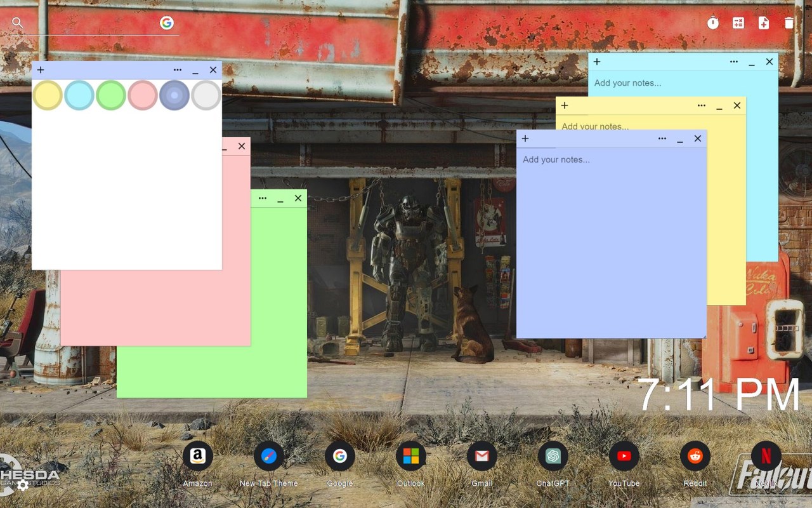This screenshot has width=812, height=508.
Task: Click the search magnifier icon
Action: (x=18, y=23)
